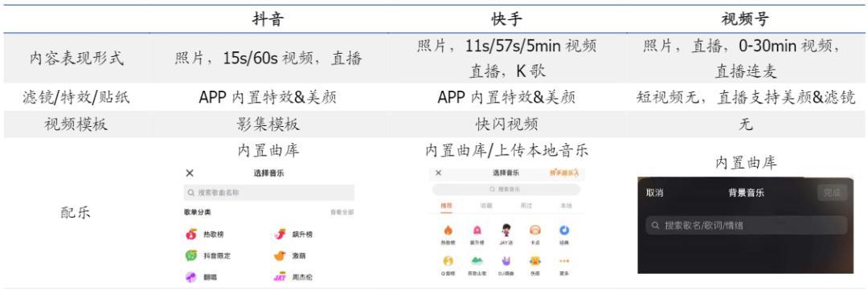Image resolution: width=868 pixels, height=289 pixels.
Task: Open the JAY迷 cartoon avatar icon
Action: click(506, 230)
